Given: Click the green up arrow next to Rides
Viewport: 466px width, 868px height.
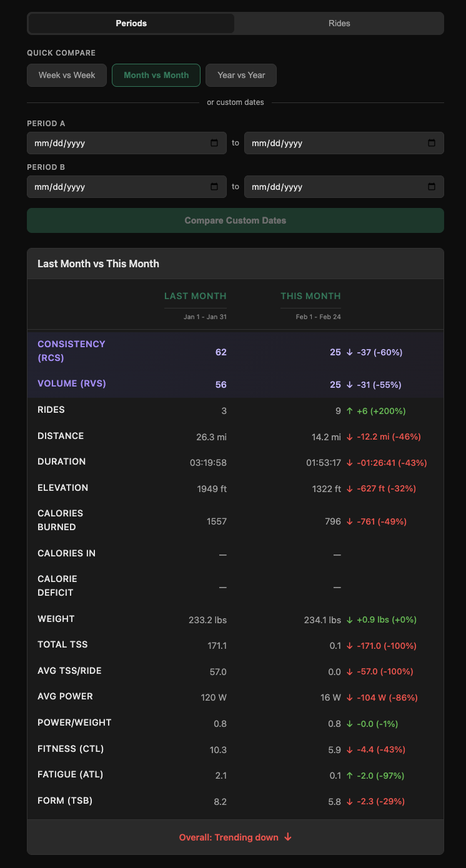Looking at the screenshot, I should 349,410.
